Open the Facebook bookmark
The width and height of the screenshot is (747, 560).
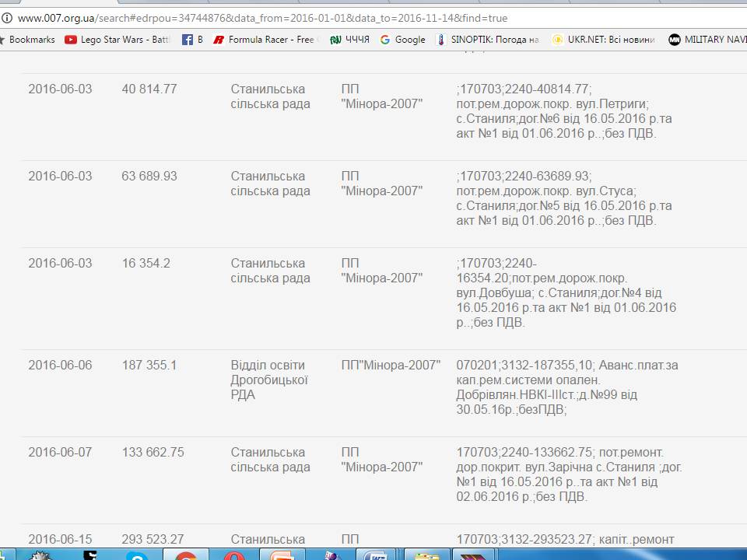click(191, 40)
